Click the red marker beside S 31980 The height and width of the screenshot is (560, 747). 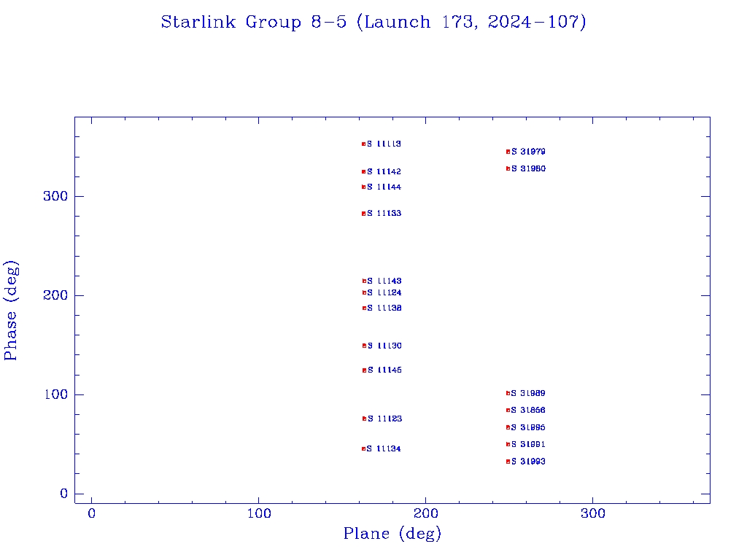click(x=508, y=168)
